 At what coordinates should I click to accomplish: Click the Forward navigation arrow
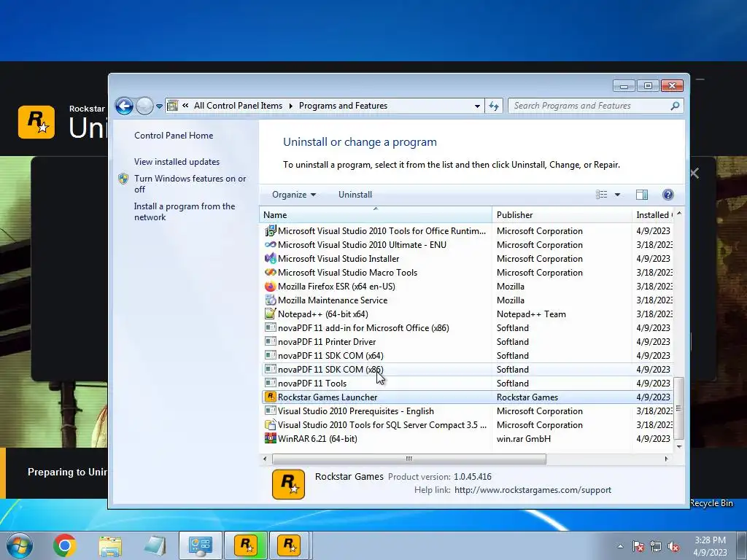pyautogui.click(x=144, y=106)
